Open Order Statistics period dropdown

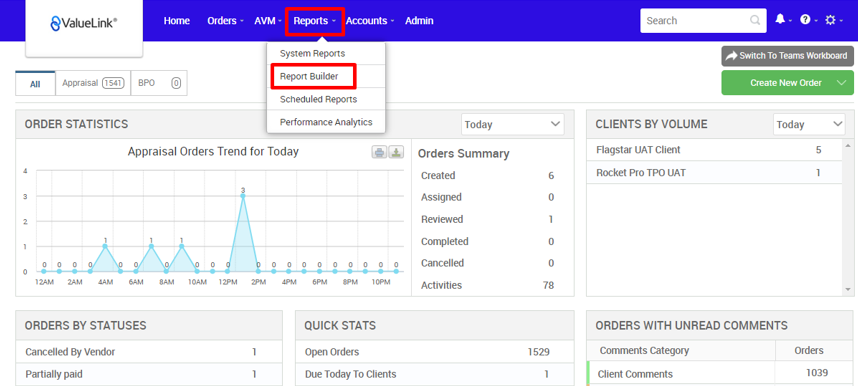point(513,124)
